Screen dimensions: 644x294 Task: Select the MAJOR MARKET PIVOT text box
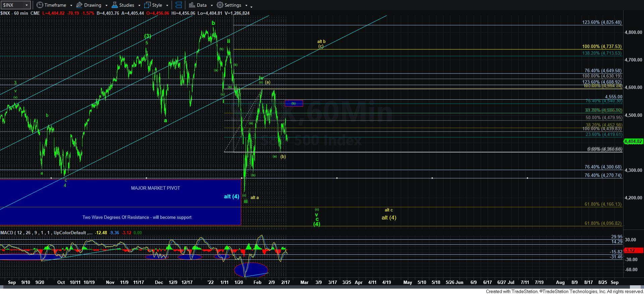tap(155, 188)
